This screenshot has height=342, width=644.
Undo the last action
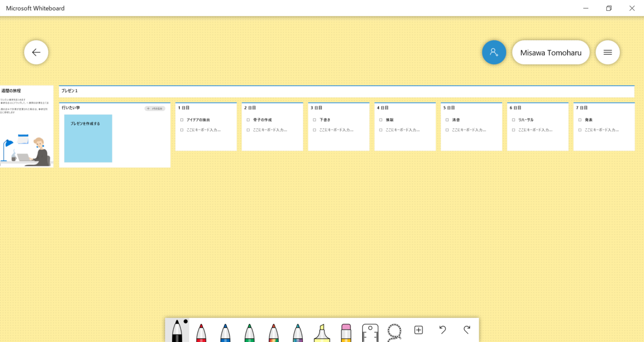tap(442, 330)
